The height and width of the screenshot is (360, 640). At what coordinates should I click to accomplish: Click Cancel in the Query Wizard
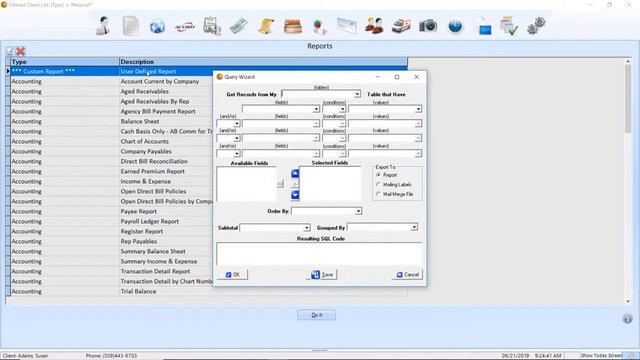408,275
